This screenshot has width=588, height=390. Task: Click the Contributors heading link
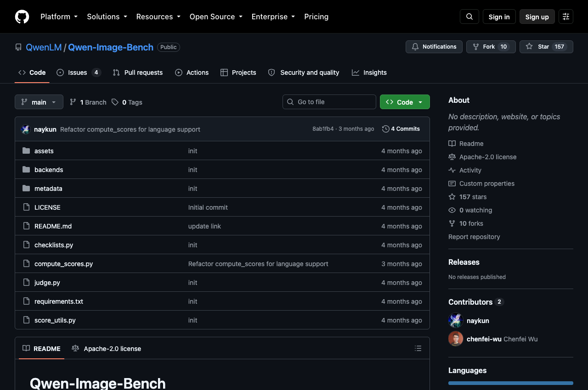pos(476,302)
